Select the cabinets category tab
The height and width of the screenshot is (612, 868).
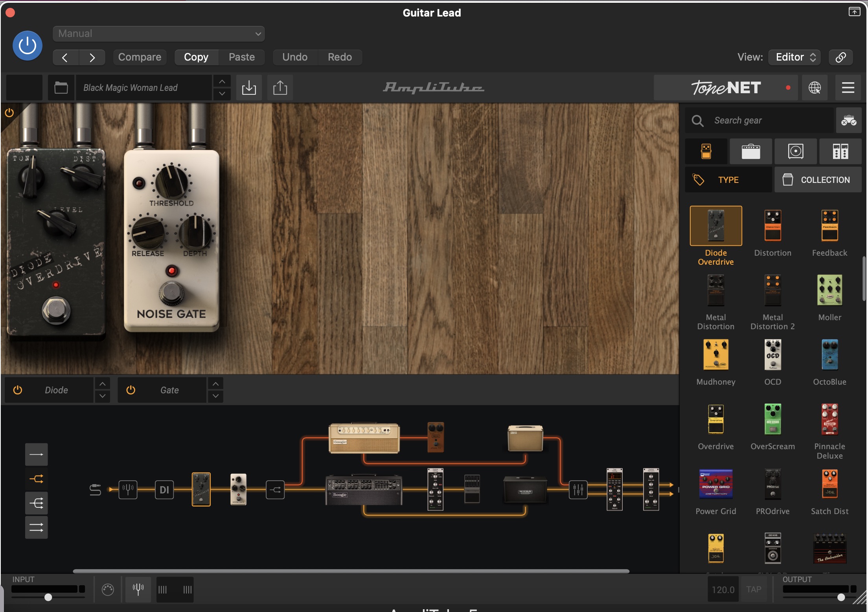pyautogui.click(x=796, y=151)
